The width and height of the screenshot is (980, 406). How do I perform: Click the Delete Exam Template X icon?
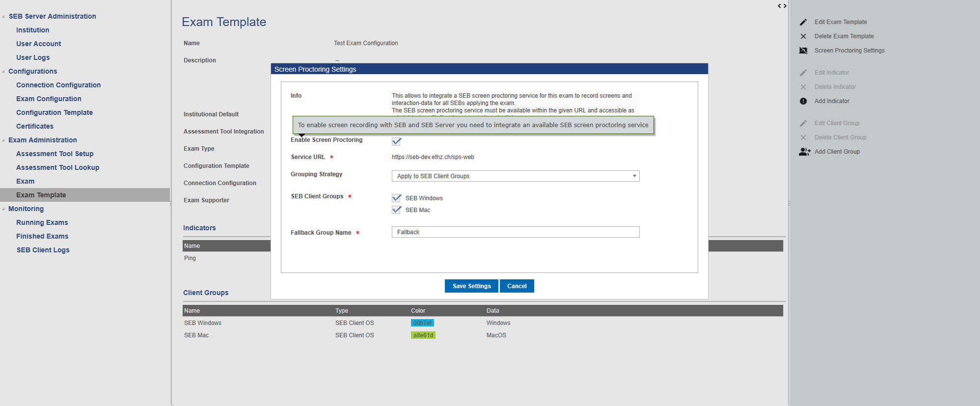click(803, 36)
